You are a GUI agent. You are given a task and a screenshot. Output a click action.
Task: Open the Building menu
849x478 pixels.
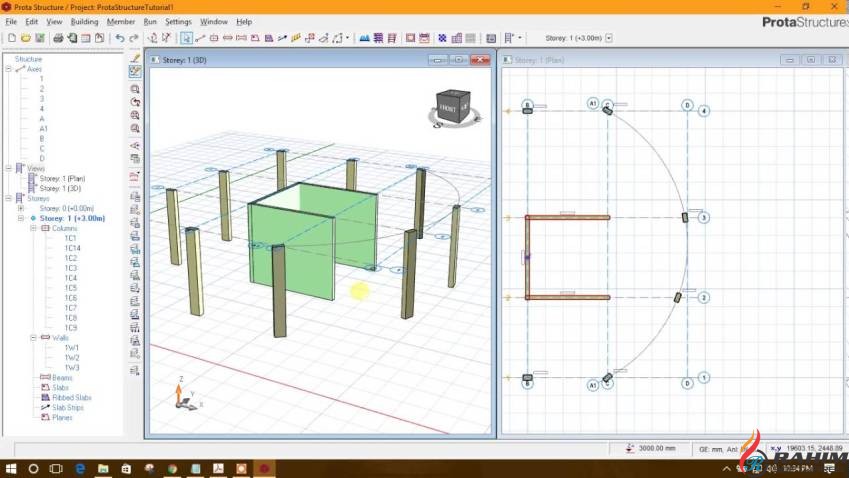tap(84, 21)
